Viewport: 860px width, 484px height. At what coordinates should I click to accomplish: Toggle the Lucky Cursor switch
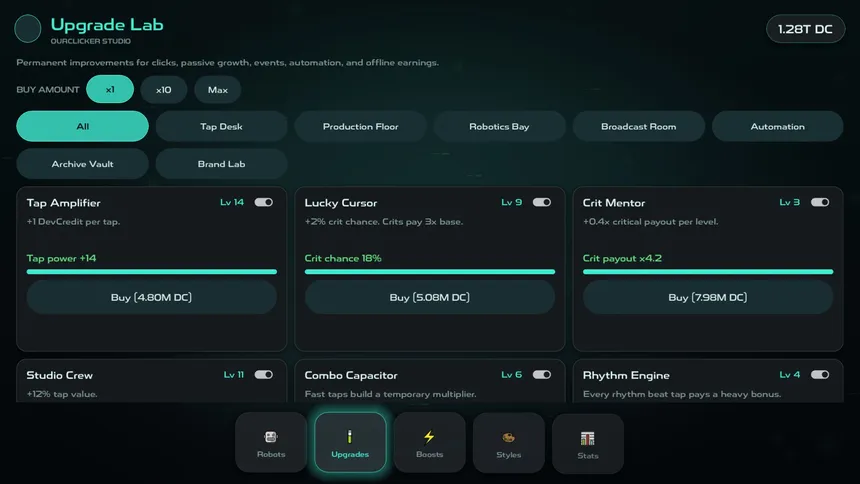coord(541,202)
